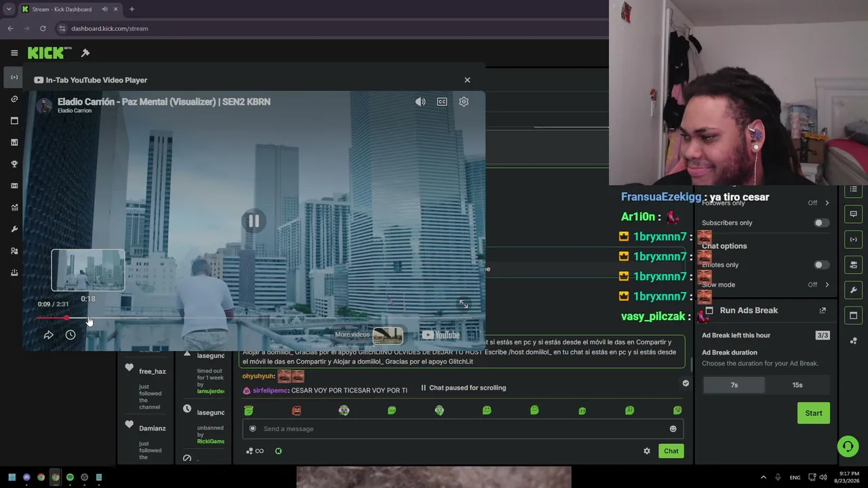Viewport: 868px width, 488px height.
Task: Start the ads break
Action: click(x=814, y=413)
